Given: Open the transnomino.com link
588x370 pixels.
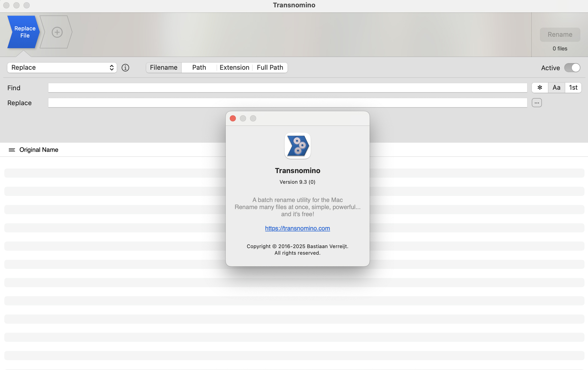Looking at the screenshot, I should tap(297, 228).
